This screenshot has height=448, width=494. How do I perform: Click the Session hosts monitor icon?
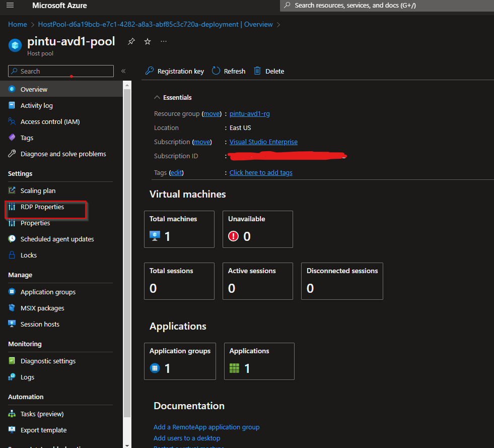tap(12, 324)
